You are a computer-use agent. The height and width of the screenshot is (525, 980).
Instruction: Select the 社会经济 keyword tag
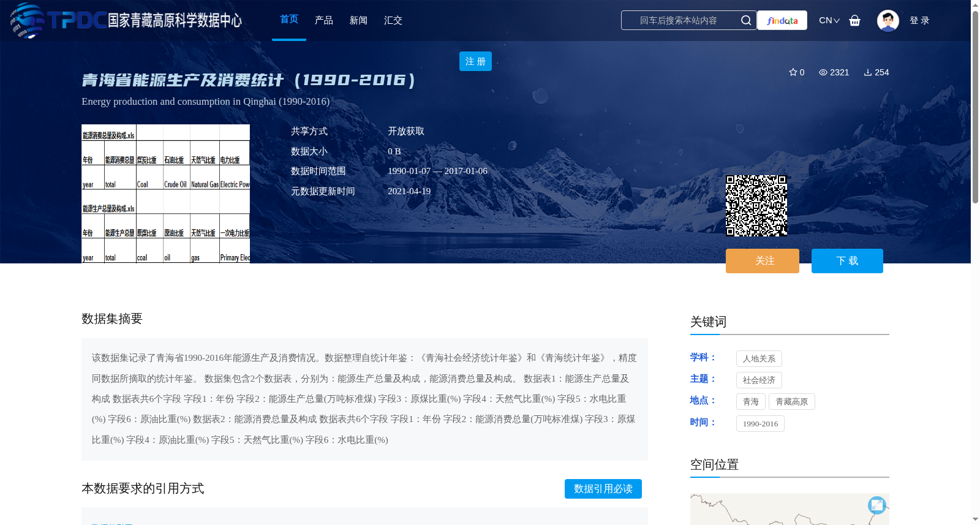pyautogui.click(x=759, y=380)
